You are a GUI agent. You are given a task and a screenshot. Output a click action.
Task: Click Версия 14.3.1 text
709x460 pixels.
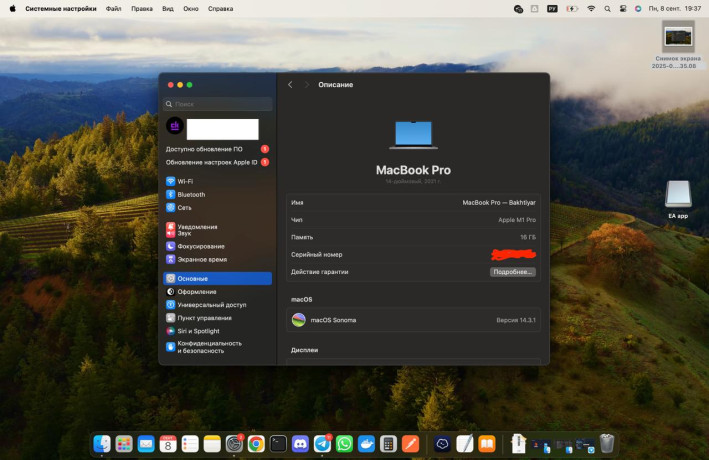(x=516, y=320)
